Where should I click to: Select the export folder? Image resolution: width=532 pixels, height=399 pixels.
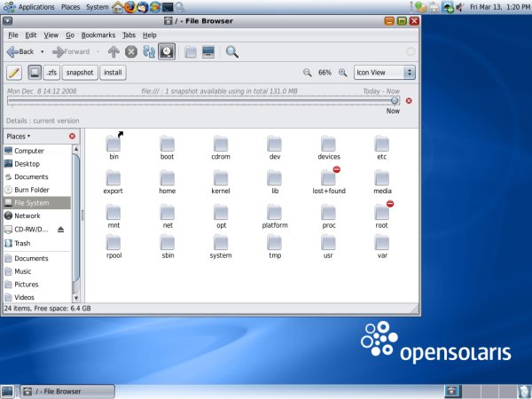pos(113,182)
